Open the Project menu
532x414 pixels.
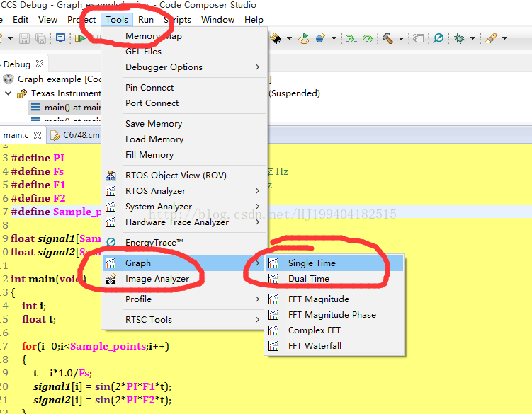tap(81, 20)
